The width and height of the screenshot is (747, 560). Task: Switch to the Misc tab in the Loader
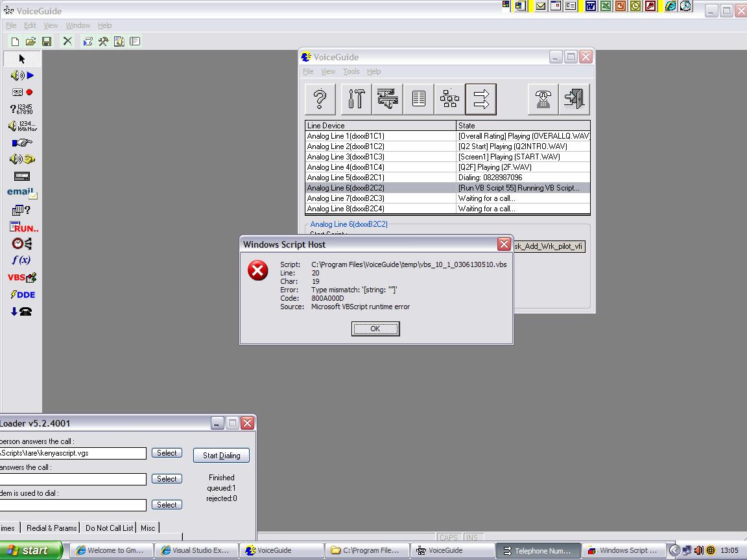148,528
